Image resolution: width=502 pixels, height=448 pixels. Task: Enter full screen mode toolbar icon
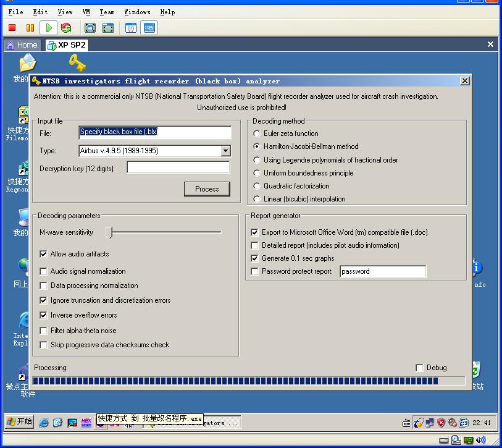click(x=90, y=28)
